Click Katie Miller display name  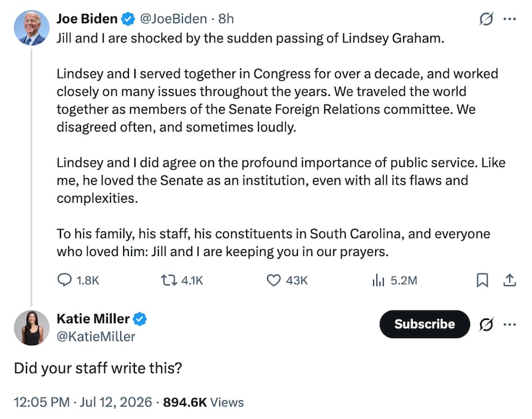click(x=93, y=319)
